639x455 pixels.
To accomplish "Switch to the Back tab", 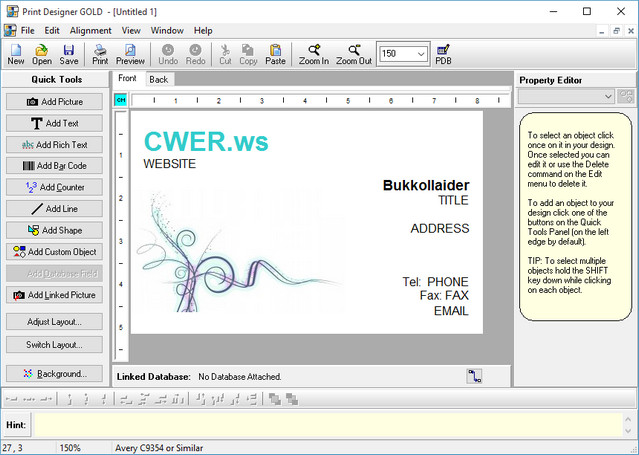I will tap(159, 79).
